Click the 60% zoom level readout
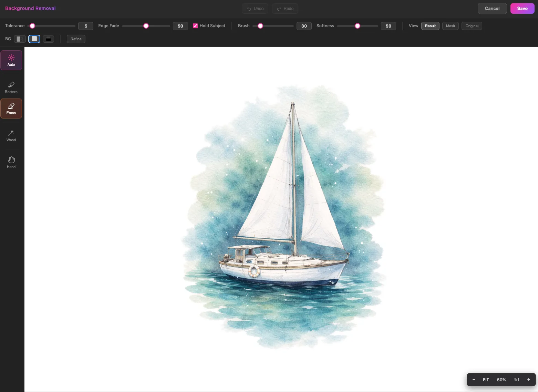The height and width of the screenshot is (392, 538). click(x=501, y=380)
